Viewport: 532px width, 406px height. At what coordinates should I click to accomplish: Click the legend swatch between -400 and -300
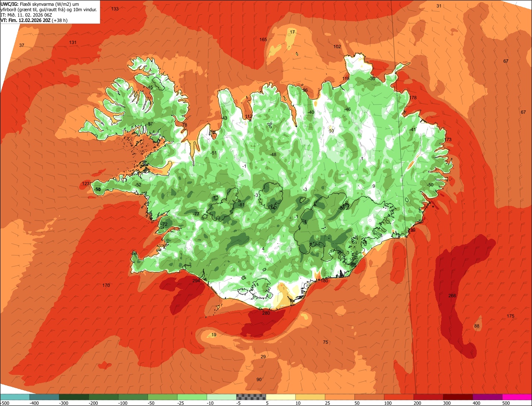point(44,397)
